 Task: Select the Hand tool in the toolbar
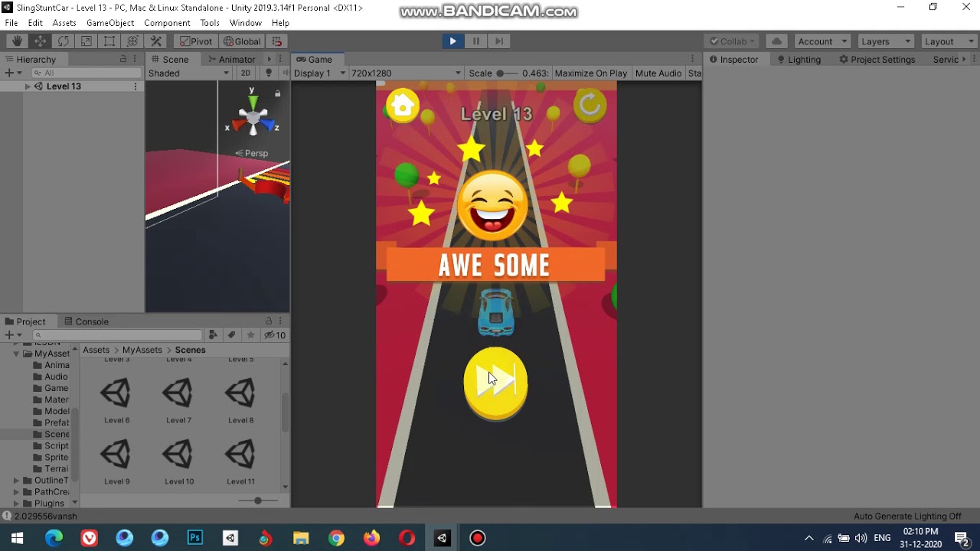17,41
